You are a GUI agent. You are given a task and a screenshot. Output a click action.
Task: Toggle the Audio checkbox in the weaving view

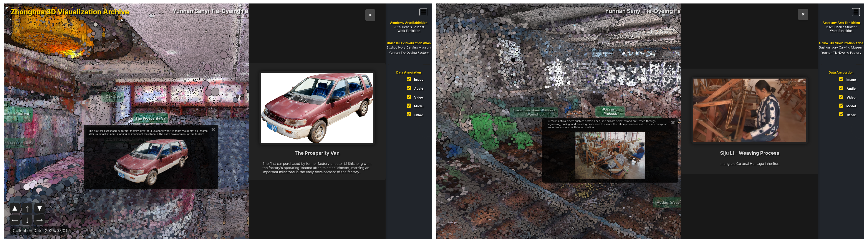[x=841, y=88]
